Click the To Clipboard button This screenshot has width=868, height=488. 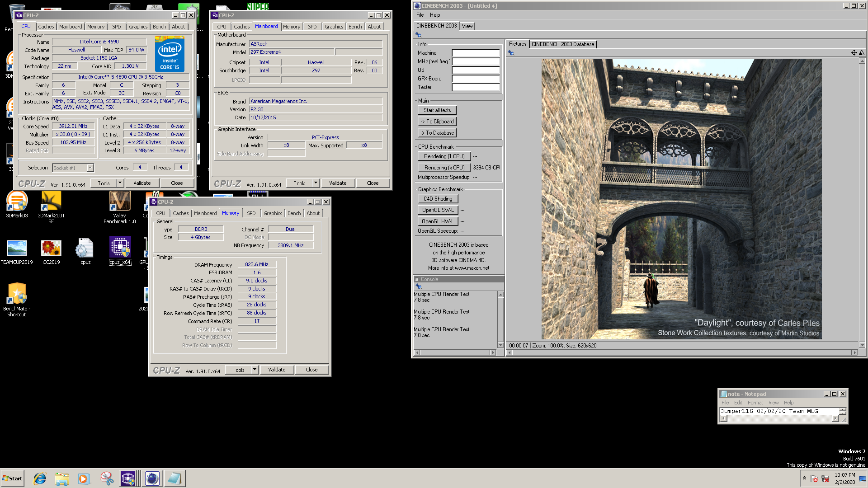coord(437,122)
